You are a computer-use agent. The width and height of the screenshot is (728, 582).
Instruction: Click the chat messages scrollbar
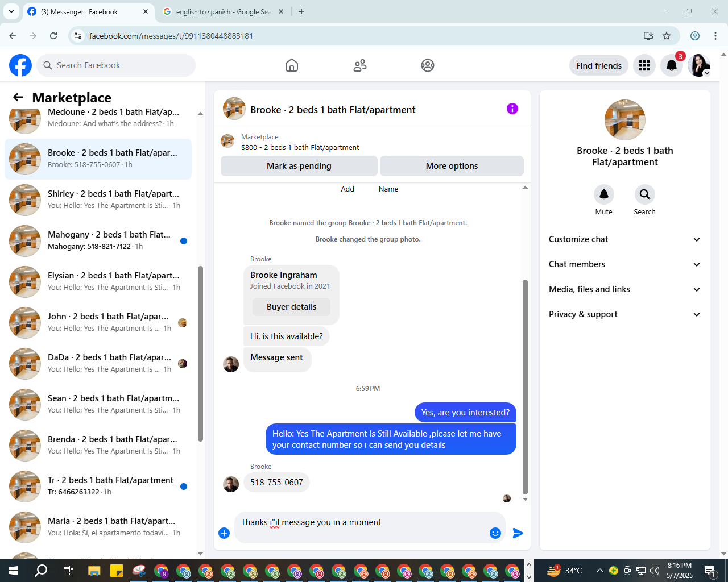(x=525, y=386)
